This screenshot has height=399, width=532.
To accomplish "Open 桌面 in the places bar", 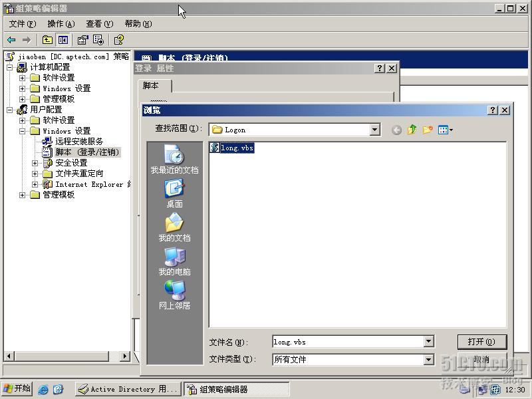I will coord(174,194).
